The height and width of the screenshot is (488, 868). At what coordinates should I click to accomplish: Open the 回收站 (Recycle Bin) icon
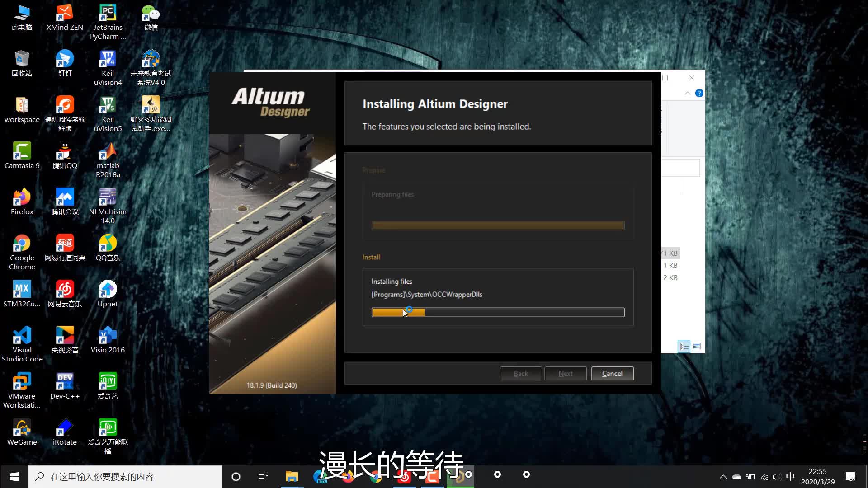click(x=22, y=64)
